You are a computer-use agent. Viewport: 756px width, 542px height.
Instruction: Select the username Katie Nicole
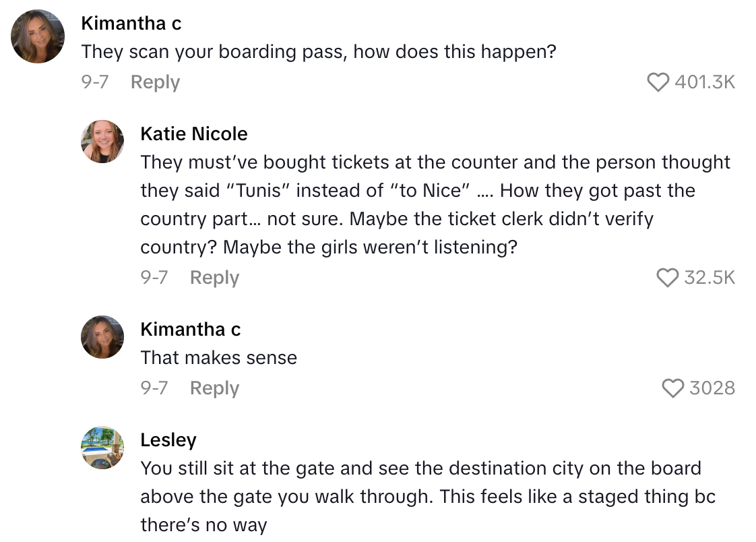tap(194, 133)
